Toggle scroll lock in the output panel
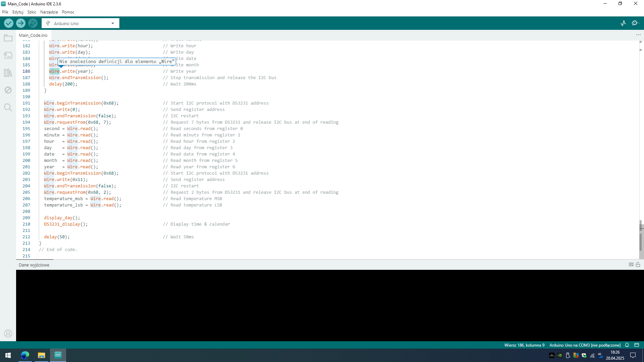644x362 pixels. (638, 264)
